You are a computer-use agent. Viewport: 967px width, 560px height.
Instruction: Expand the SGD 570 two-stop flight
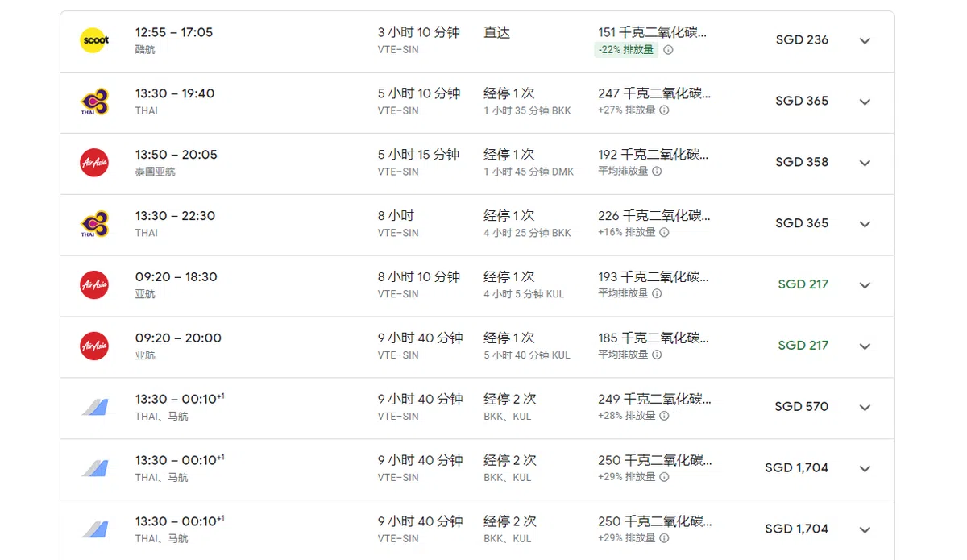click(x=865, y=408)
